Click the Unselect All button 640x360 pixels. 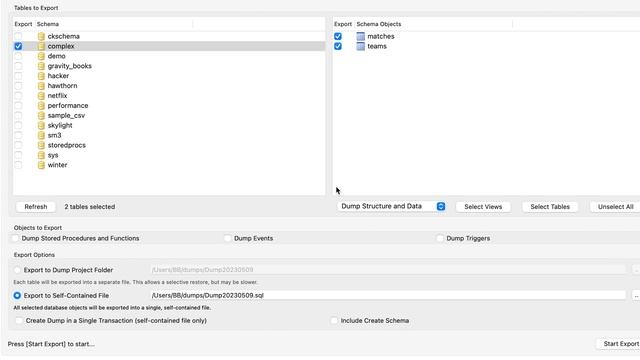pos(615,207)
